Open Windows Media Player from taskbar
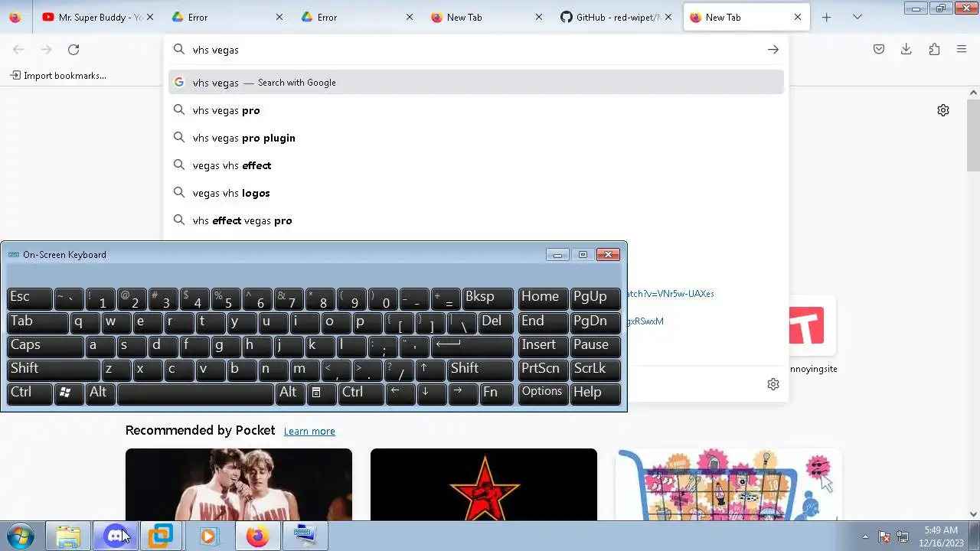 (208, 536)
